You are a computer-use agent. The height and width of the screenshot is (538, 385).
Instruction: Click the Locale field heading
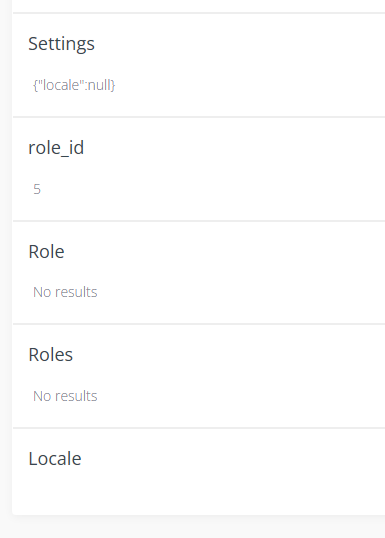pos(55,458)
